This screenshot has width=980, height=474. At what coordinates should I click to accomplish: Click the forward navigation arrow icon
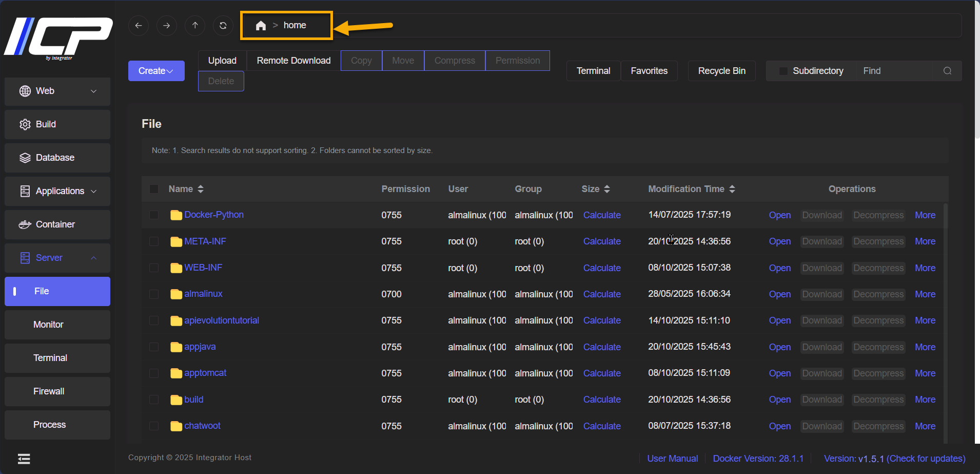[x=167, y=25]
